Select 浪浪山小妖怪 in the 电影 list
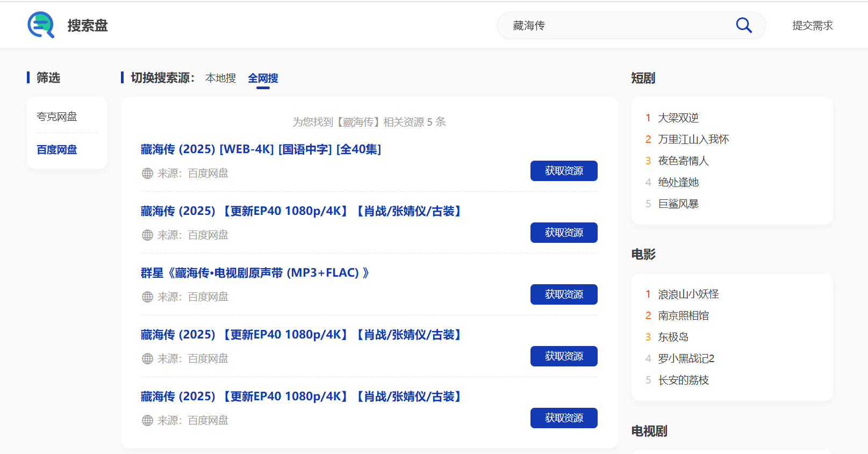This screenshot has height=454, width=868. pyautogui.click(x=688, y=294)
